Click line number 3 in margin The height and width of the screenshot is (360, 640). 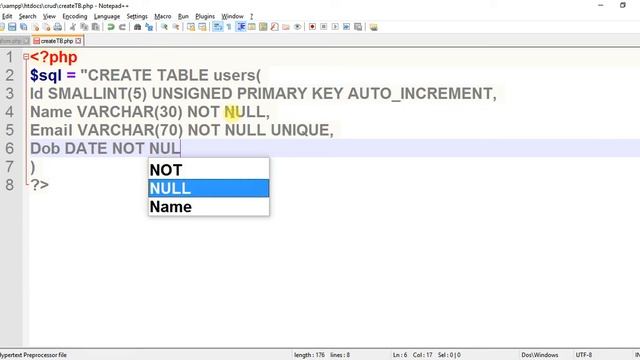(10, 93)
